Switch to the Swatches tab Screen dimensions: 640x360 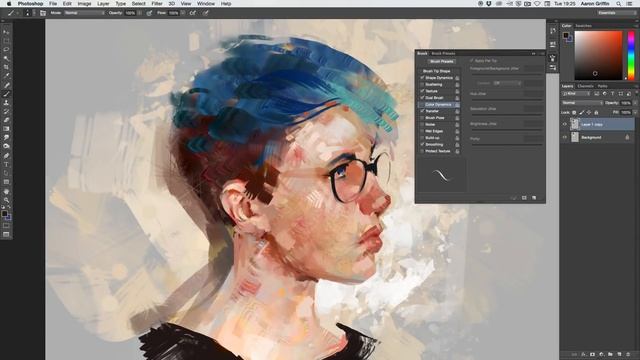(x=583, y=26)
